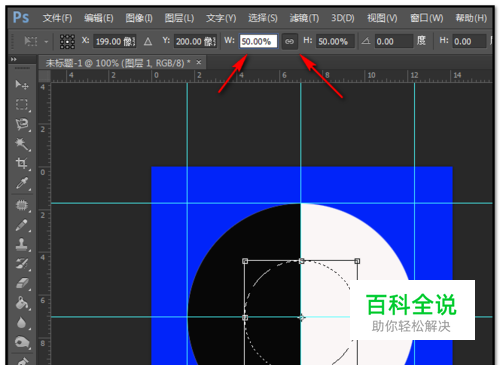Click the top-left transform handle
500x365 pixels.
coord(245,261)
